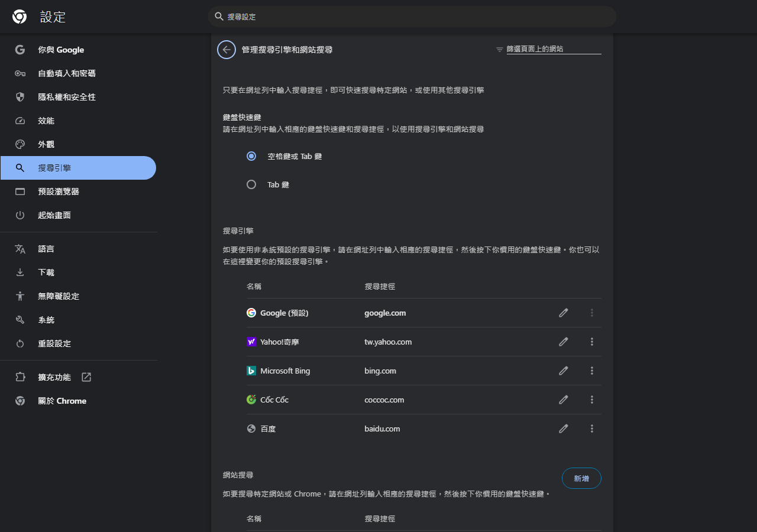Click the filter icon beside 篩選頁面上的網站

[x=499, y=50]
